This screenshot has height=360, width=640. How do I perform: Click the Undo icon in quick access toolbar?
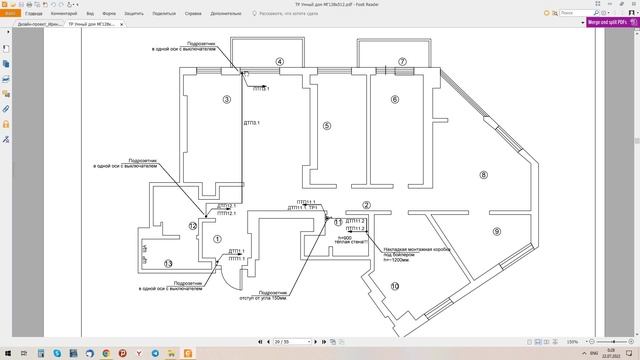click(53, 4)
